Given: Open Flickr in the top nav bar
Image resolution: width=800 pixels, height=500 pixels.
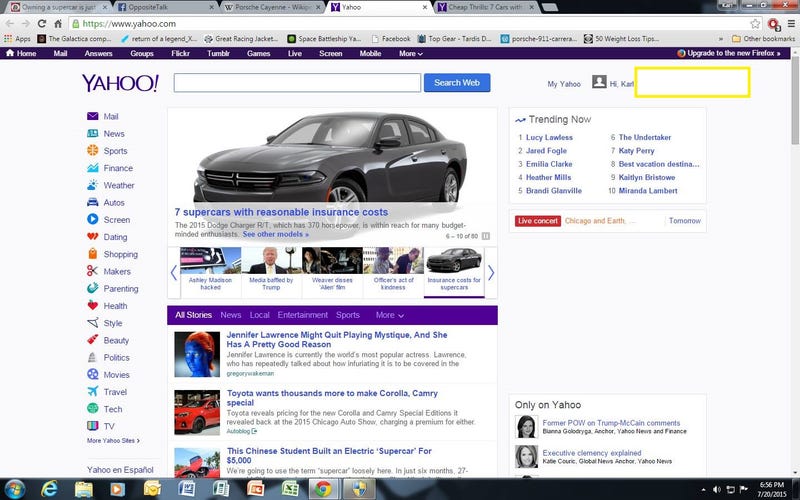Looking at the screenshot, I should (180, 53).
